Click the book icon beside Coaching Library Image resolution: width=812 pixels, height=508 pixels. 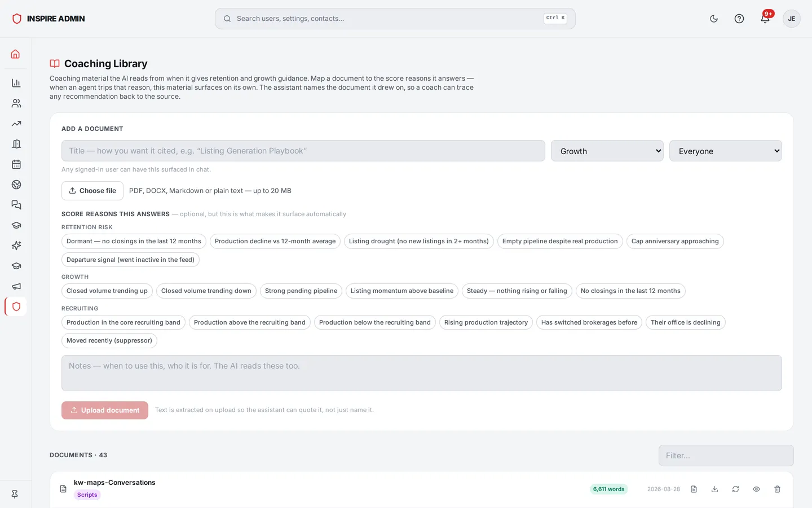pos(55,64)
